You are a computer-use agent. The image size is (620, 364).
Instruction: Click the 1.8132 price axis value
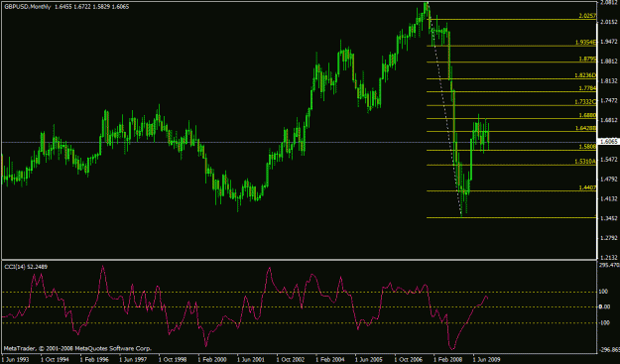click(609, 81)
